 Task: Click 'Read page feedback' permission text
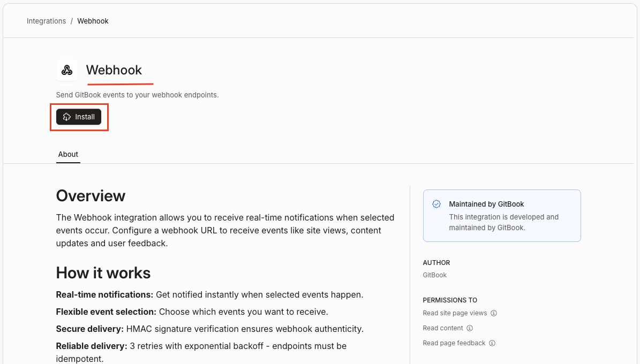[454, 343]
